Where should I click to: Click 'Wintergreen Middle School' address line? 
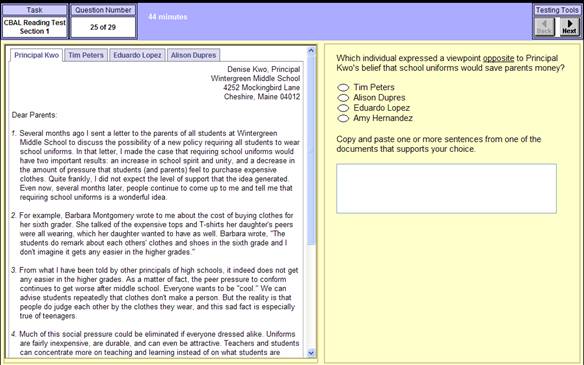(x=255, y=78)
